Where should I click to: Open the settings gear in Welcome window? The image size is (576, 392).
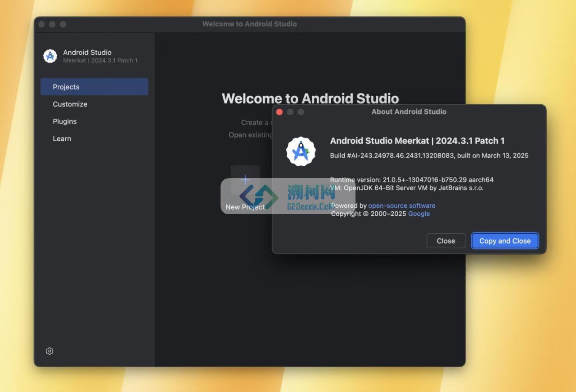(49, 351)
